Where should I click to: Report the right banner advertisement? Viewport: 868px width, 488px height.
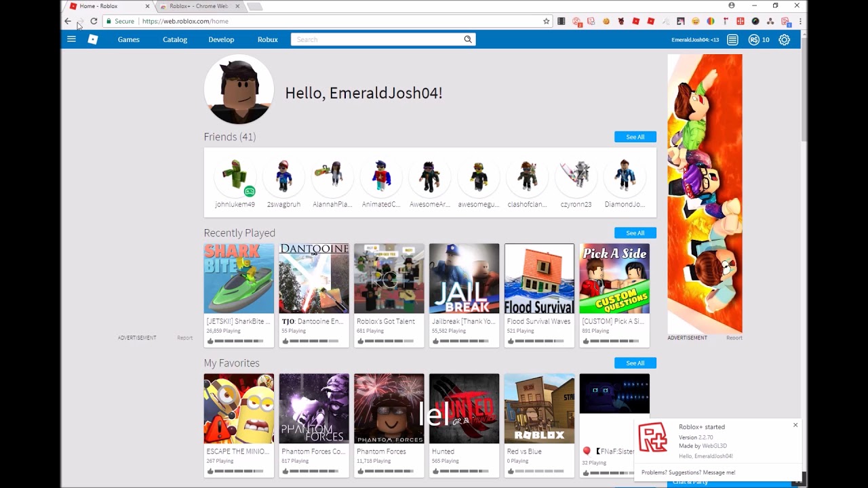pos(734,338)
